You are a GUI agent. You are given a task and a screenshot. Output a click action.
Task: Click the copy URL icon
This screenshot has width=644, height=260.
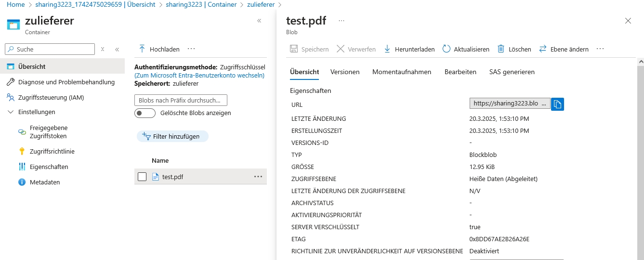pyautogui.click(x=557, y=104)
